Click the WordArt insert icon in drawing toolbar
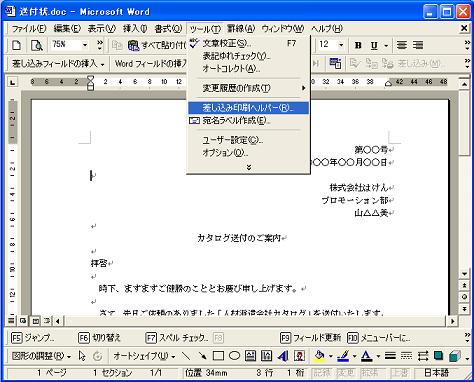474x382 pixels. [x=283, y=356]
